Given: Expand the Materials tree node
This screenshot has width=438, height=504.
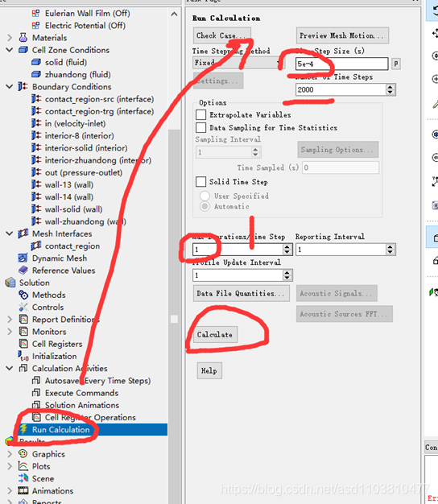Looking at the screenshot, I should coord(10,38).
